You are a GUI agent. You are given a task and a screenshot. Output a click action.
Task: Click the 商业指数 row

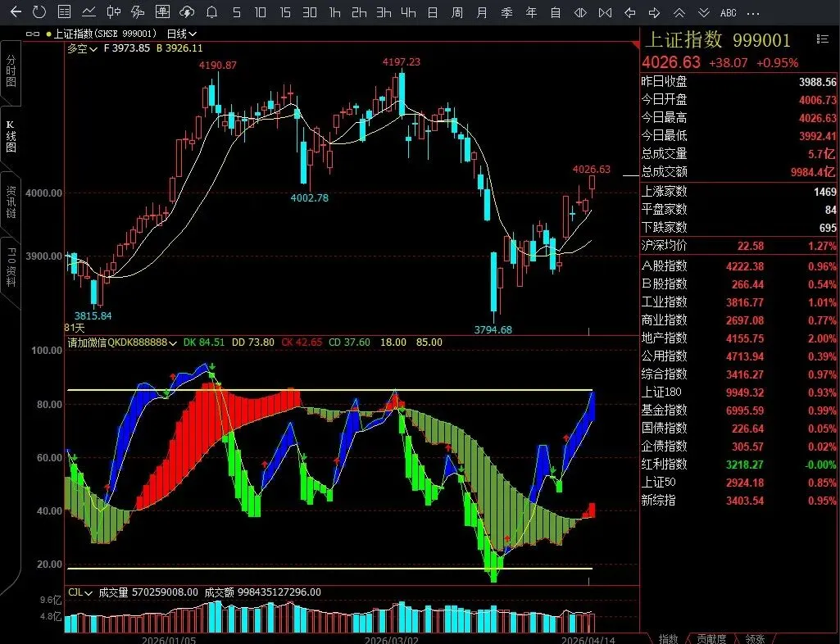pyautogui.click(x=738, y=320)
